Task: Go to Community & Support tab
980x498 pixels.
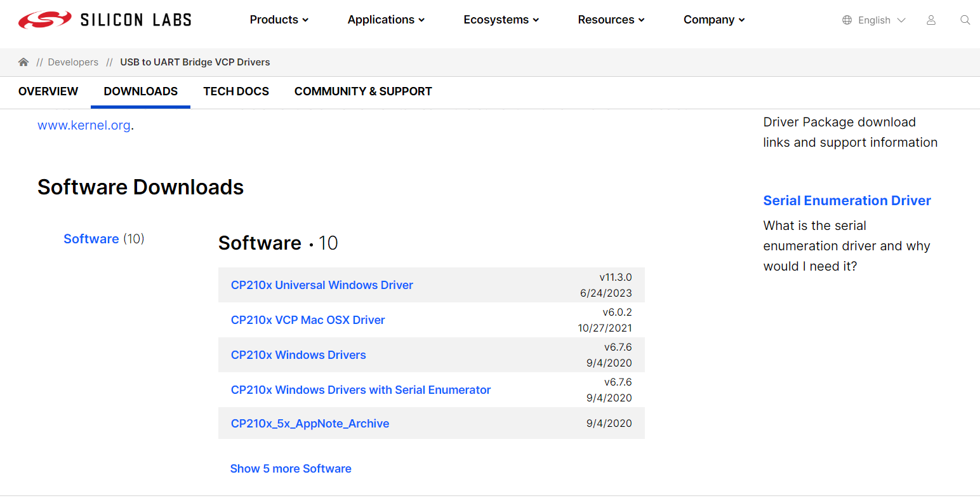Action: point(363,91)
